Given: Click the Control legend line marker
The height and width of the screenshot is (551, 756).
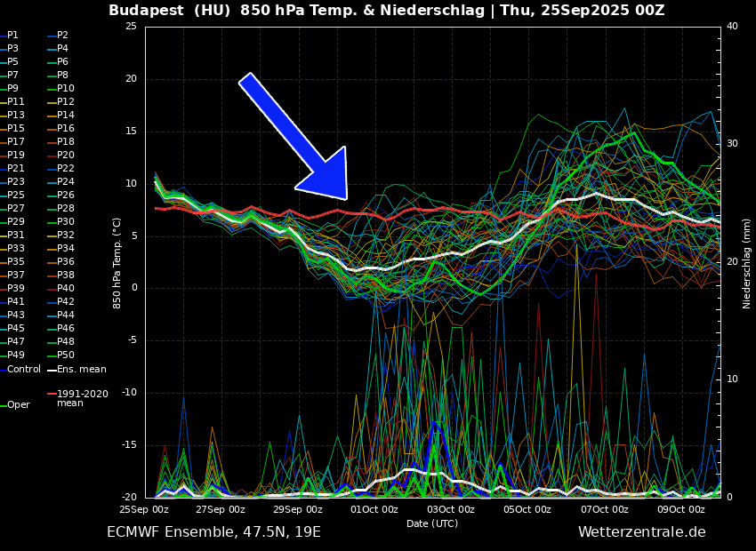Looking at the screenshot, I should coord(3,370).
